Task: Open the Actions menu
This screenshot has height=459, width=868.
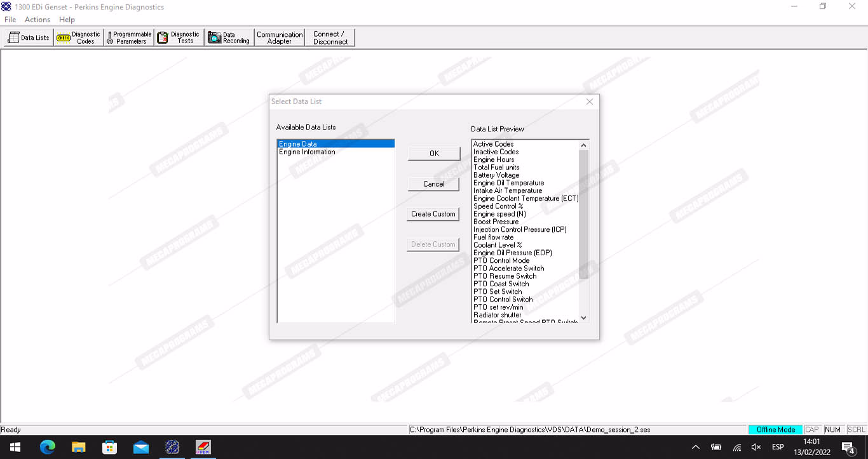Action: (37, 20)
